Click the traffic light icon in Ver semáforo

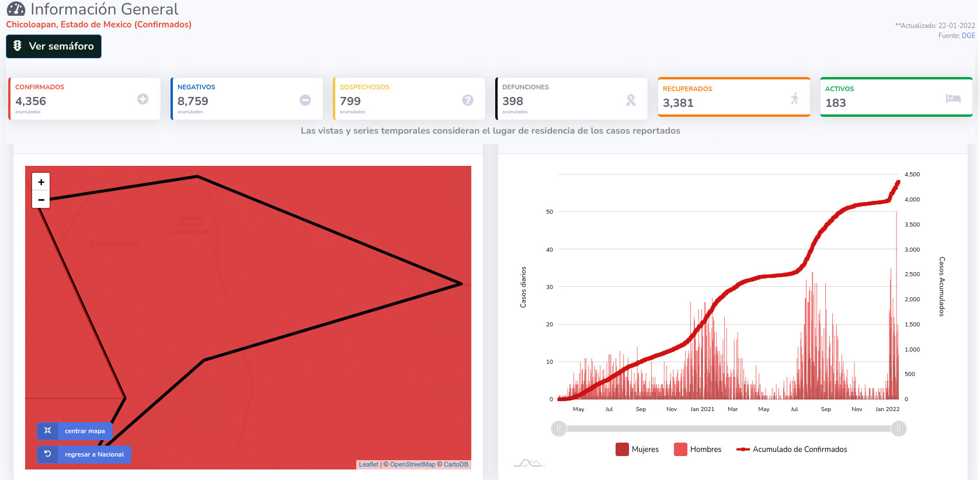pos(18,46)
